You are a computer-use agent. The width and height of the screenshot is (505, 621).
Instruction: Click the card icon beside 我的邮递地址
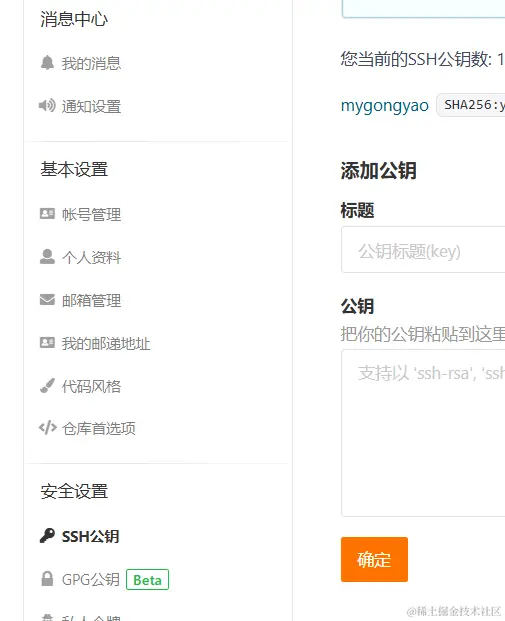(x=47, y=343)
